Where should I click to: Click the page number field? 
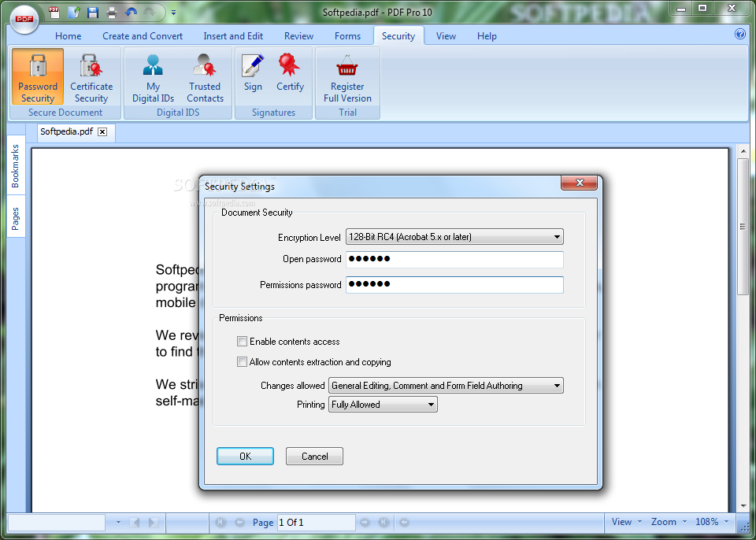[x=317, y=523]
